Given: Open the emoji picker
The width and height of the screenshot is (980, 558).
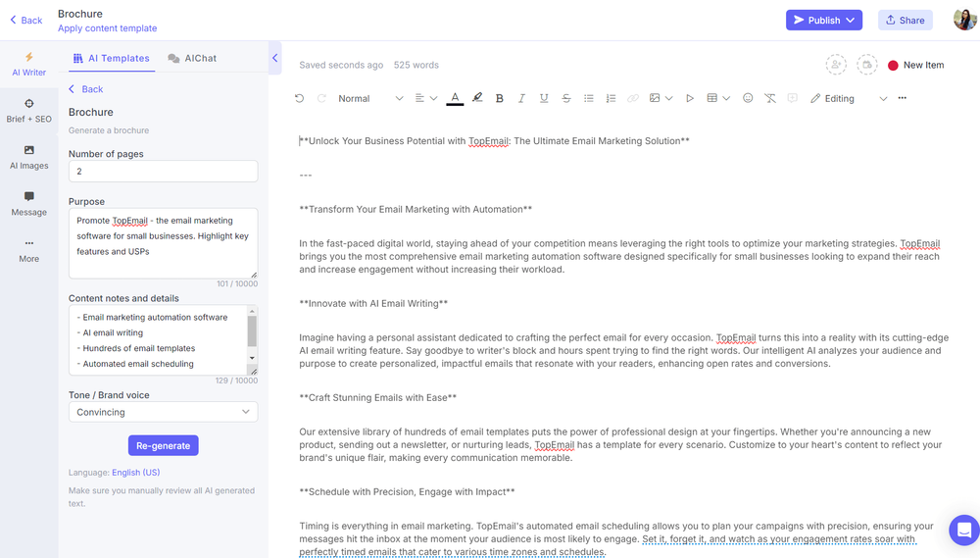Looking at the screenshot, I should click(x=748, y=98).
